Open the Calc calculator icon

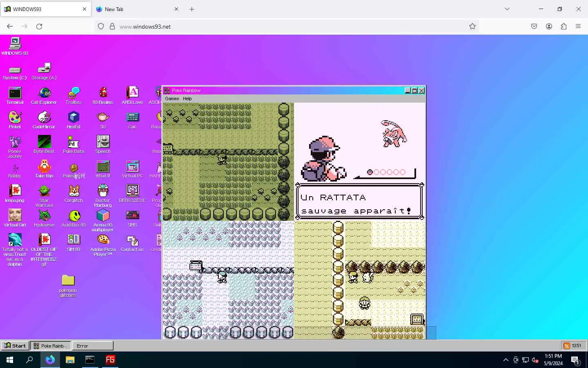click(x=132, y=121)
